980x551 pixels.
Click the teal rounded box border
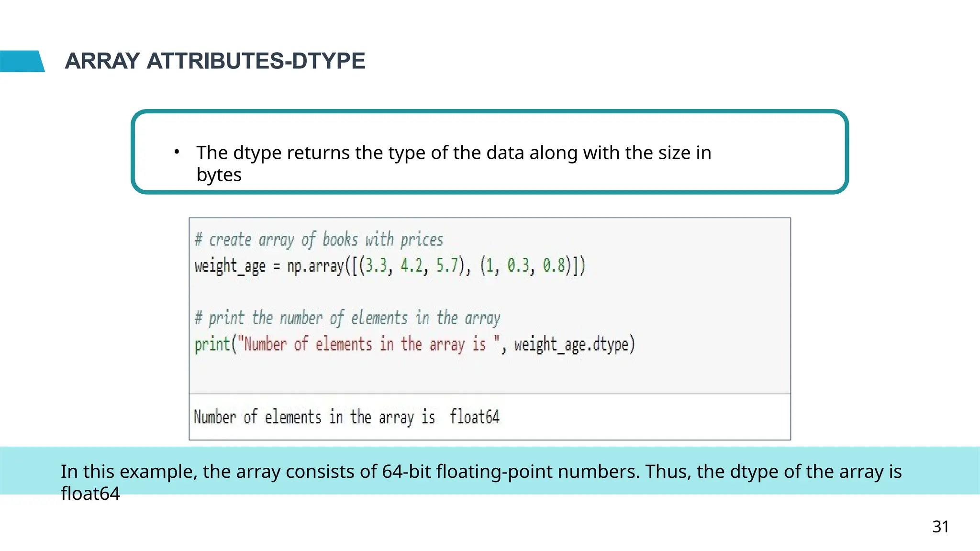pos(489,112)
